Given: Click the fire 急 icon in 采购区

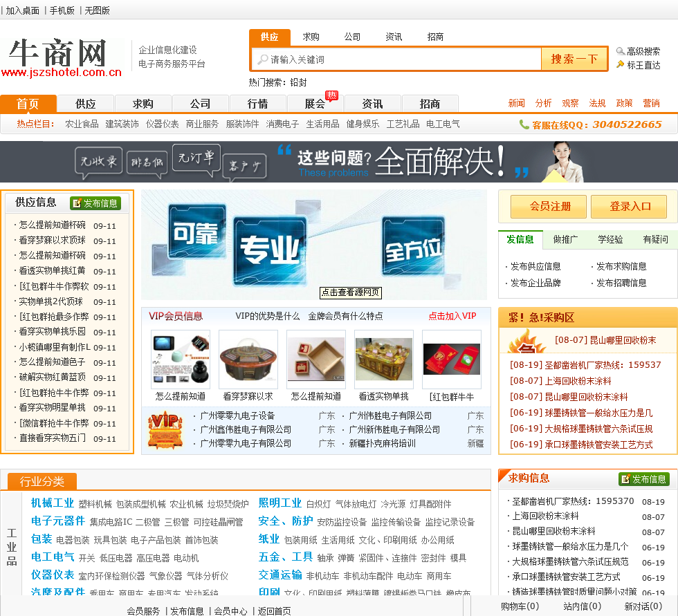Looking at the screenshot, I should coord(526,342).
